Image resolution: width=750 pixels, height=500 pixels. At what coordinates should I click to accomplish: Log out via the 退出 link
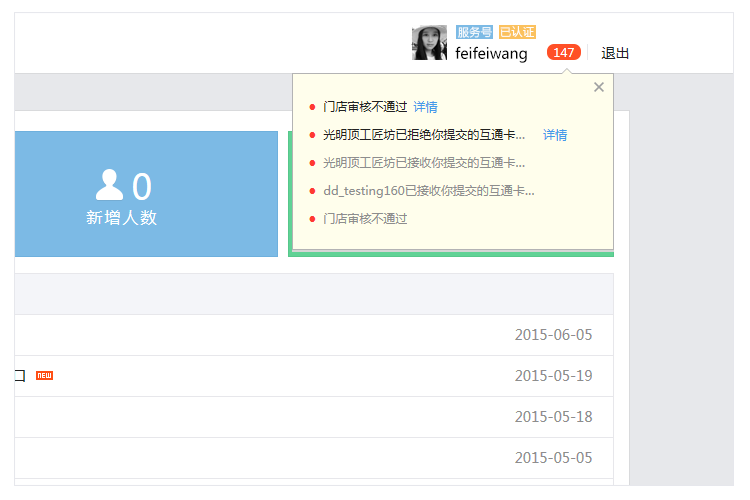tap(615, 53)
